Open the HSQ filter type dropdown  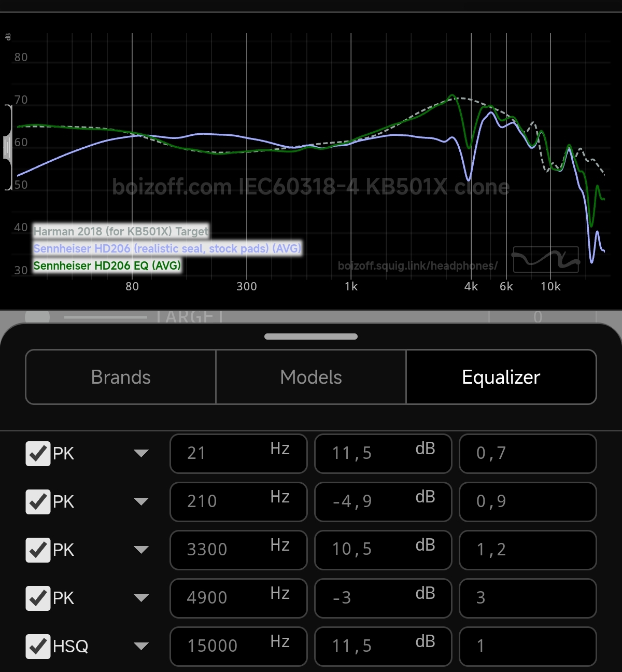coord(141,647)
